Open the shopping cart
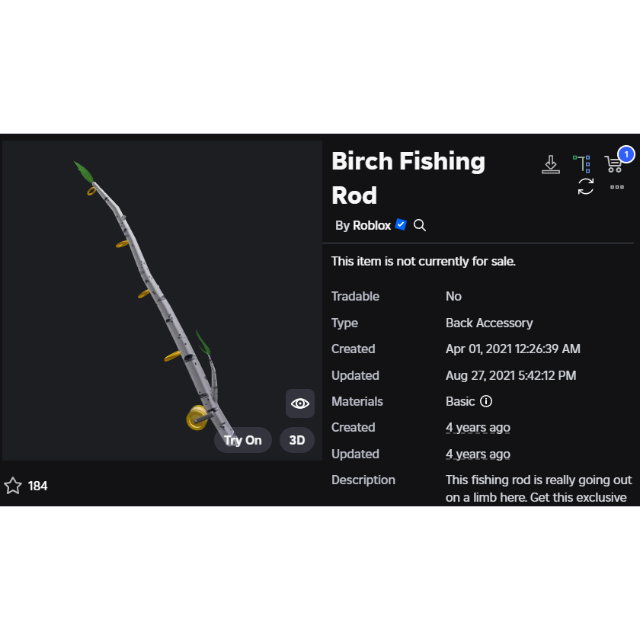 [x=613, y=164]
